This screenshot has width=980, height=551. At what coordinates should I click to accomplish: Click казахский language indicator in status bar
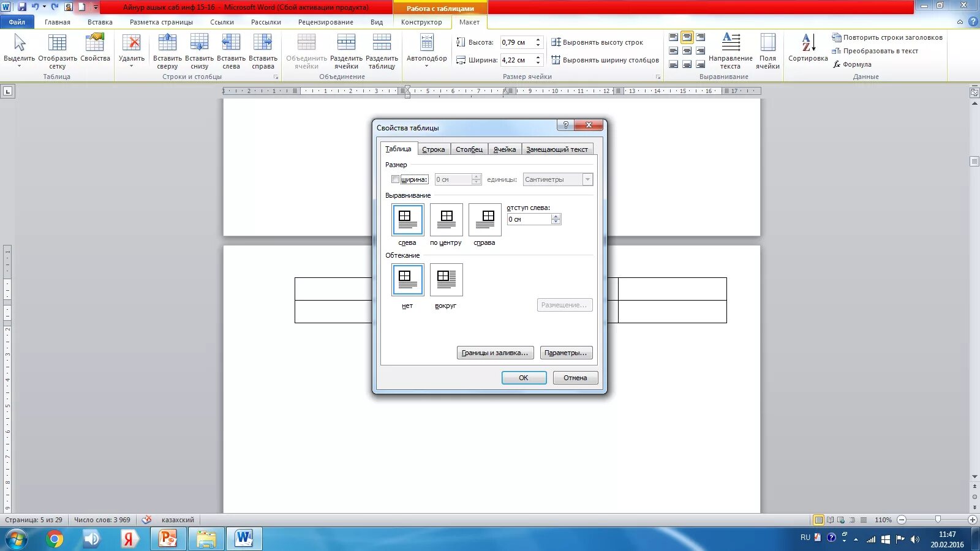178,520
